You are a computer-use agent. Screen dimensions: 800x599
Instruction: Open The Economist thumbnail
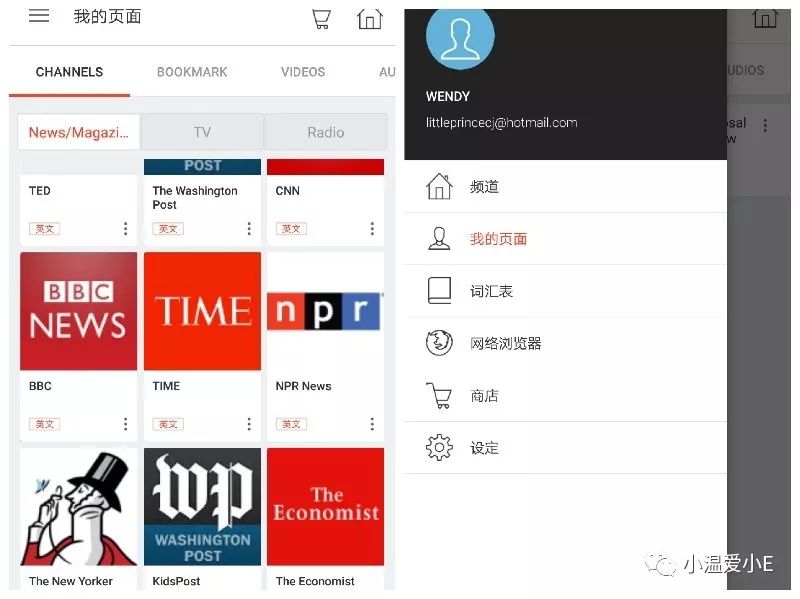pyautogui.click(x=326, y=507)
